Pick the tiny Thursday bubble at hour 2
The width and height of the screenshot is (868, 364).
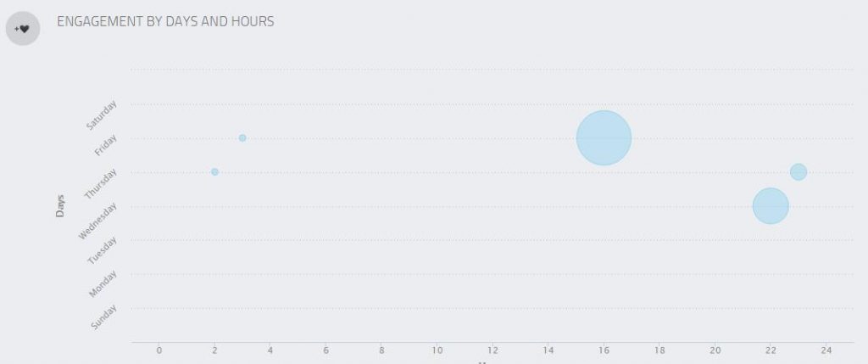tap(214, 171)
